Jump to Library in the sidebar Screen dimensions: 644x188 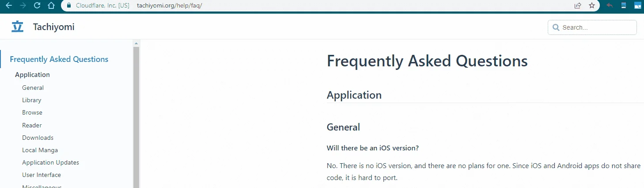coord(31,100)
